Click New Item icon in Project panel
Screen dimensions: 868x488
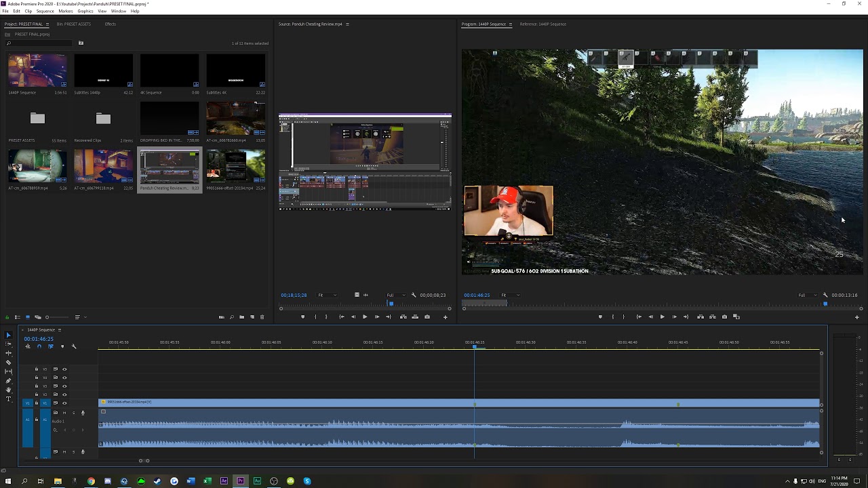click(x=252, y=317)
